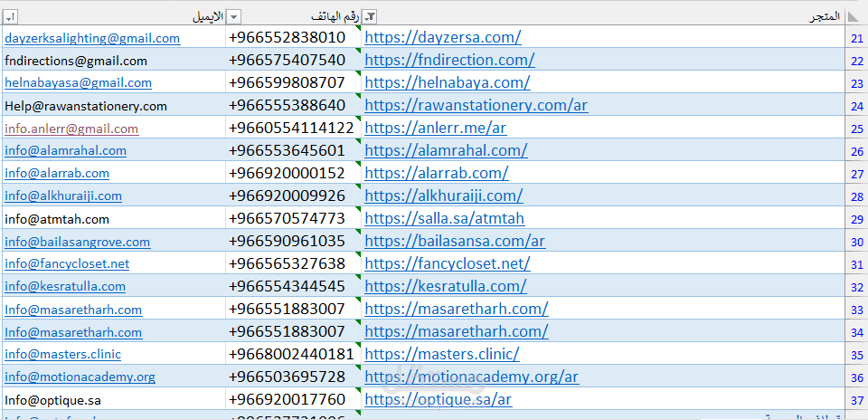Open the https://optique.sa/ar link

(439, 399)
